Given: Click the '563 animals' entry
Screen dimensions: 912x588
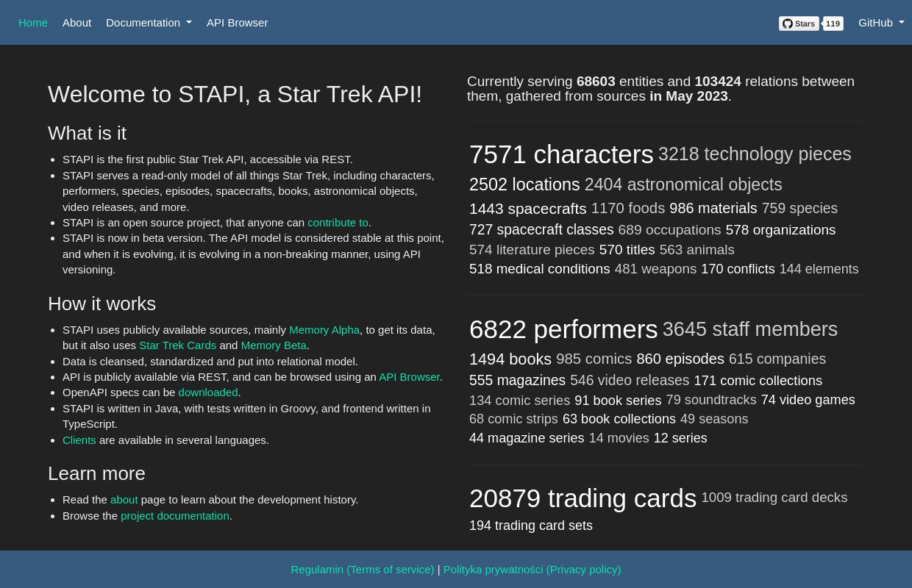Looking at the screenshot, I should tap(697, 250).
